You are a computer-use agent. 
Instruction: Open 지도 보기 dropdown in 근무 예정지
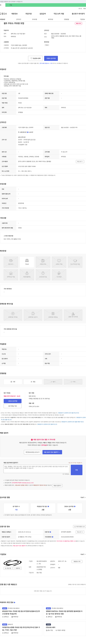(x=80, y=162)
